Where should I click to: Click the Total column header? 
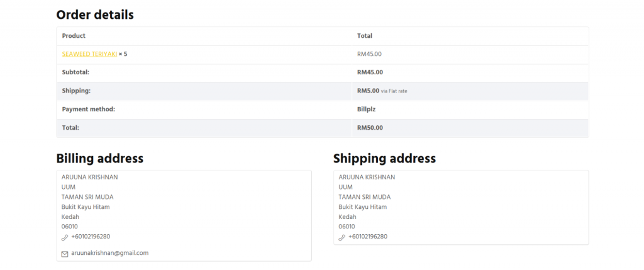[x=365, y=36]
